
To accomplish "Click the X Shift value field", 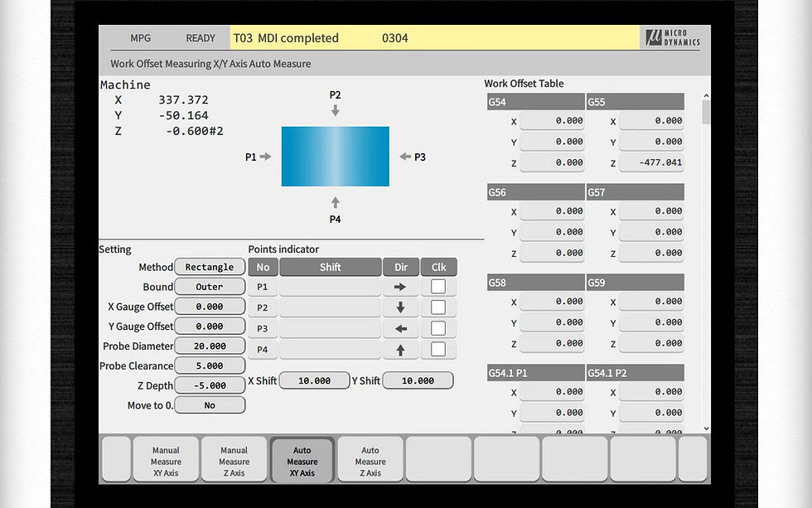I will click(314, 380).
